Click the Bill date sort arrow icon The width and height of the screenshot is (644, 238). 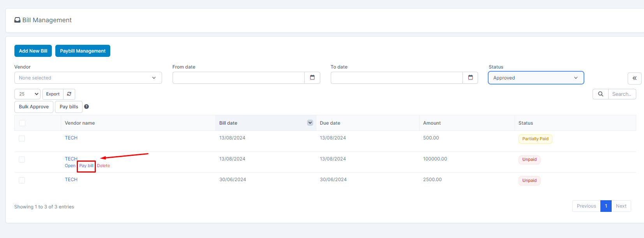310,123
